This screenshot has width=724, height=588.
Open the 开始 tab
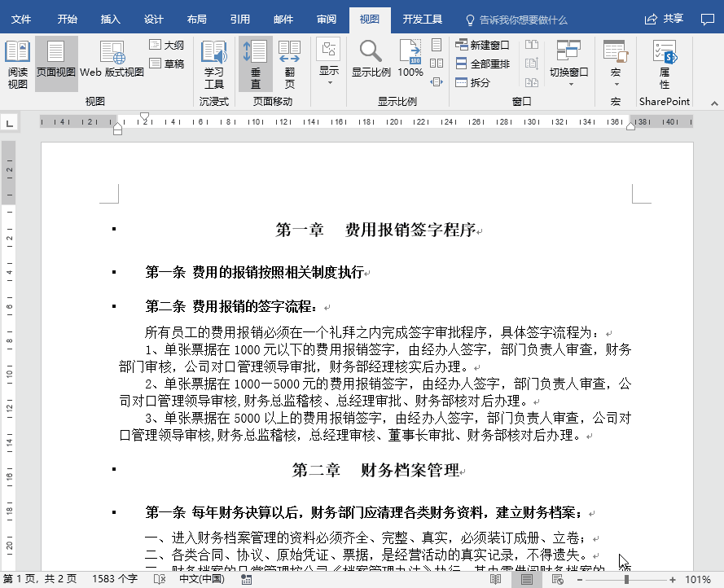click(x=67, y=20)
